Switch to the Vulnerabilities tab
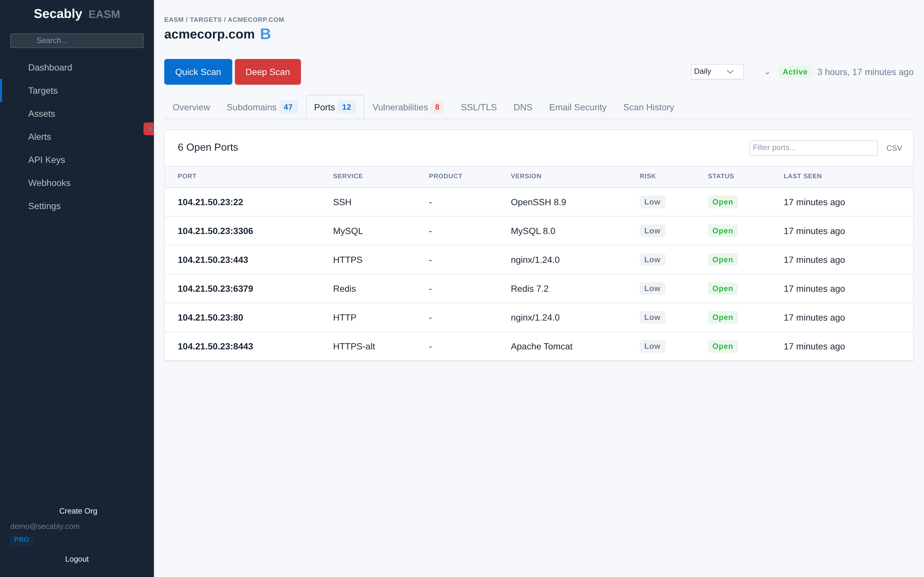 click(x=400, y=107)
